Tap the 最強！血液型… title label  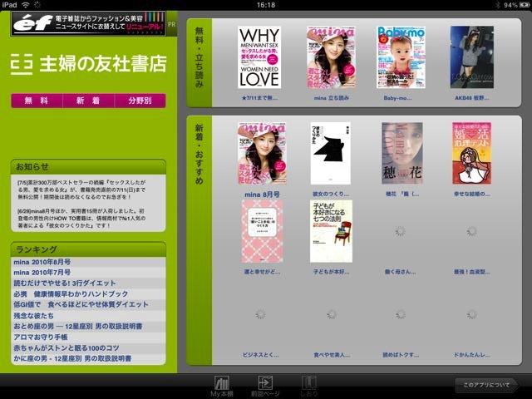click(x=471, y=272)
